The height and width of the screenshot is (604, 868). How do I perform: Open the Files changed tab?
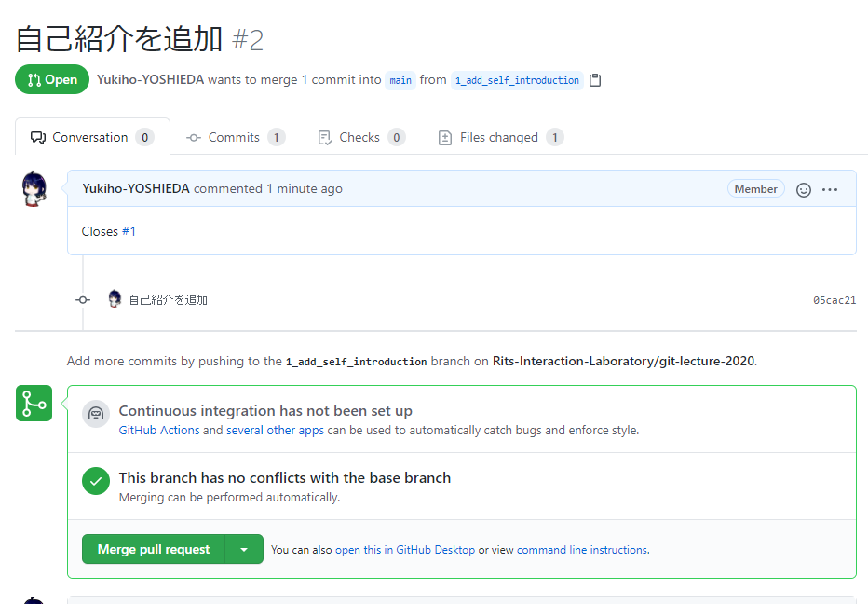point(501,137)
